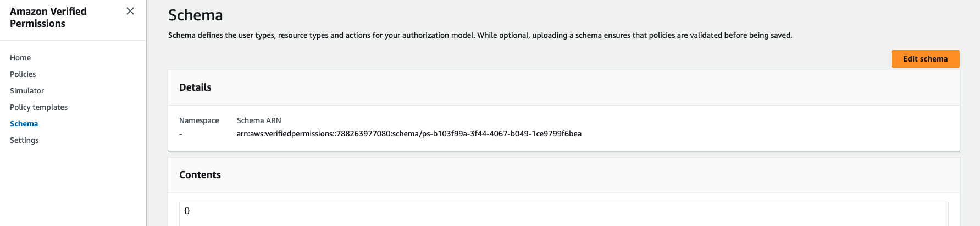Open the Simulator page
The width and height of the screenshot is (980, 226).
click(x=27, y=91)
